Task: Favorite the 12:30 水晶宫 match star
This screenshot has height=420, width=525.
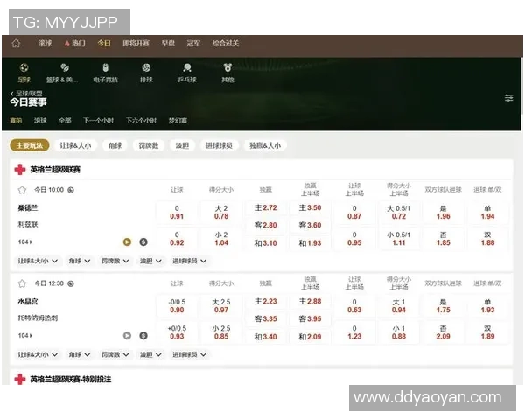Action: pos(22,283)
